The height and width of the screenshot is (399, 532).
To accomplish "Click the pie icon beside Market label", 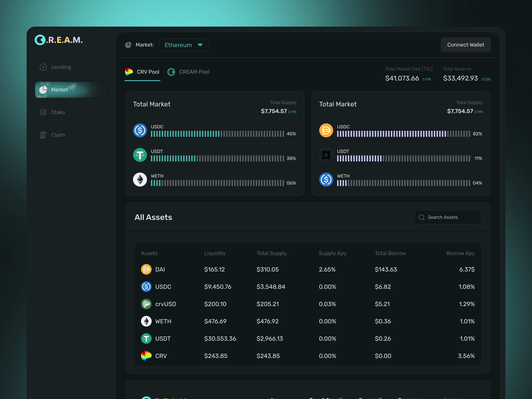I will (x=128, y=45).
